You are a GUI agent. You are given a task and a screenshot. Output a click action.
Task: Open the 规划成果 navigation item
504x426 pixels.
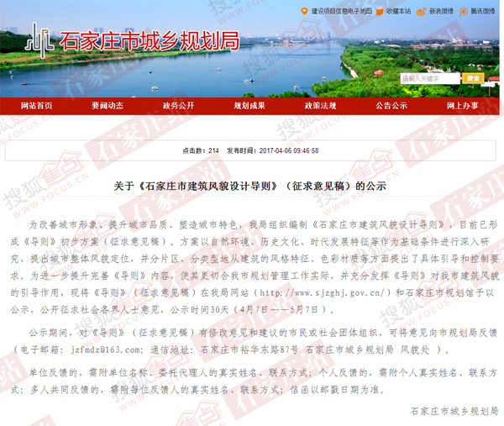(249, 105)
